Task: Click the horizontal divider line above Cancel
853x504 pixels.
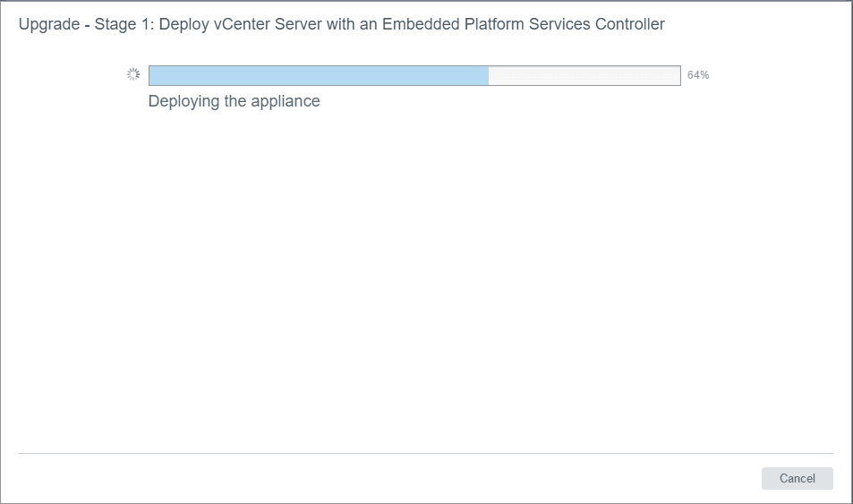Action: [x=425, y=453]
